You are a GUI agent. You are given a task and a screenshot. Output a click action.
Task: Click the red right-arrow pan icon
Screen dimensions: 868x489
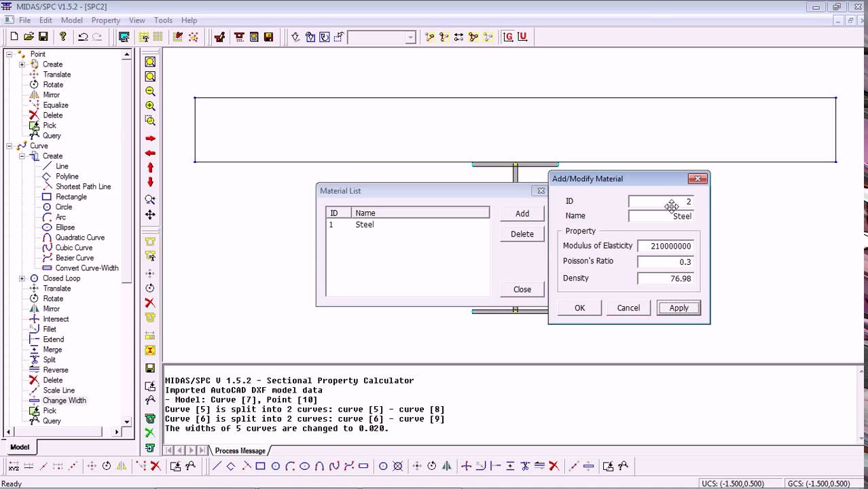pos(150,139)
